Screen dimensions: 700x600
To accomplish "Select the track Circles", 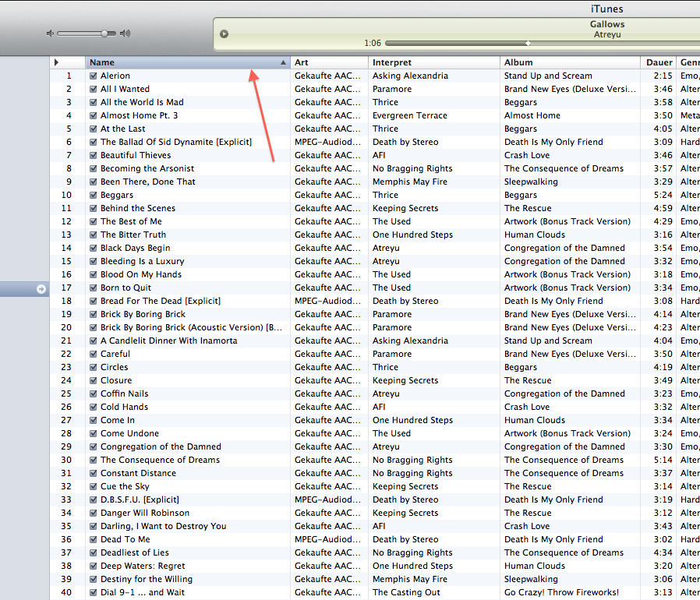I will tap(115, 368).
